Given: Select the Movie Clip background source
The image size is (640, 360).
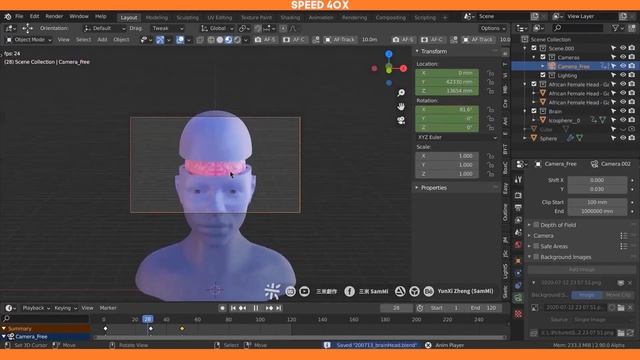Looking at the screenshot, I should coord(619,295).
